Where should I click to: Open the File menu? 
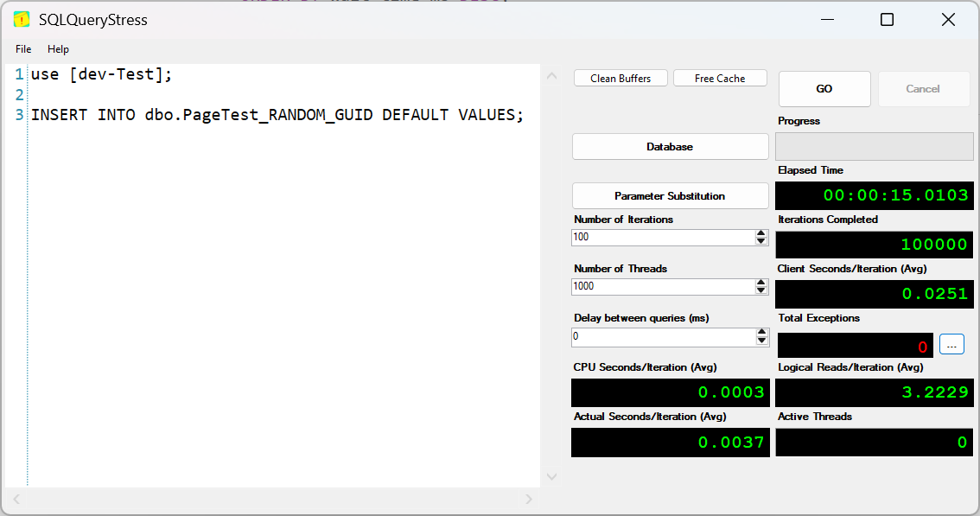[x=22, y=49]
